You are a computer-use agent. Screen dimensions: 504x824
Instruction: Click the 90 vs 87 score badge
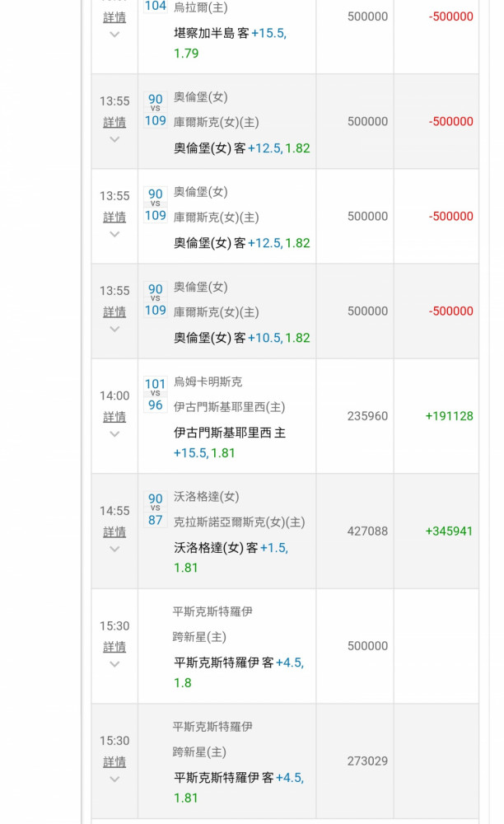tap(156, 509)
